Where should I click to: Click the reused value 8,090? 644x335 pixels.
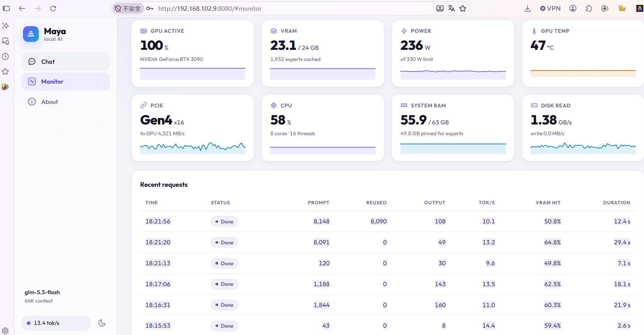(378, 221)
